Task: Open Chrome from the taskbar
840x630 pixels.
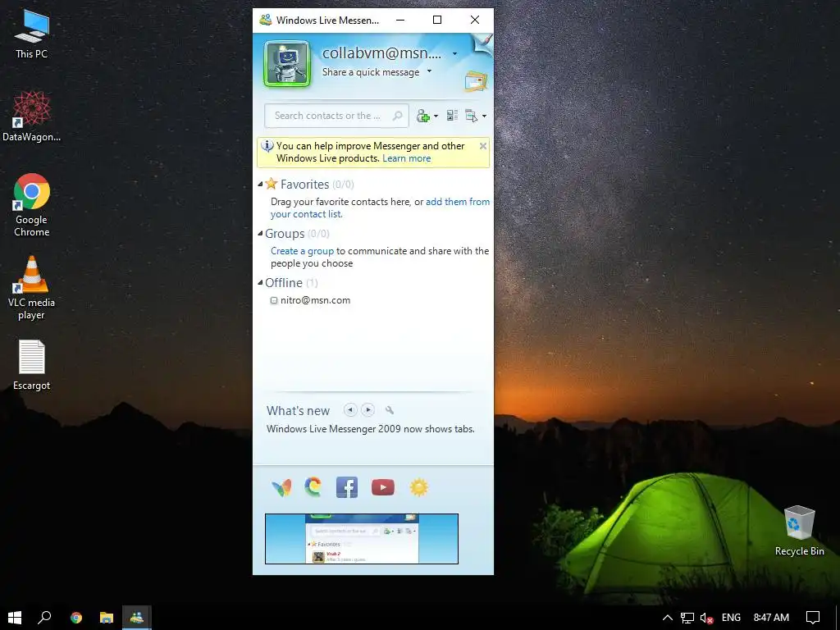Action: click(76, 617)
